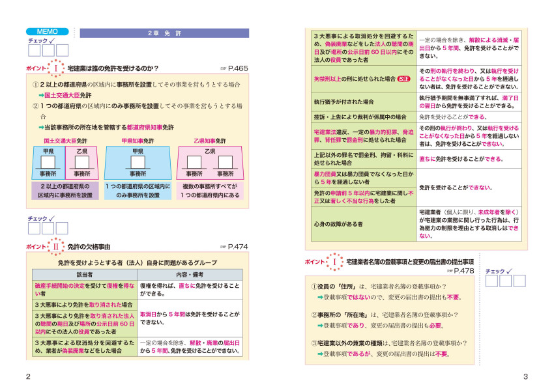Tick the middle check box above ポイント II
Screen dimensions: 554x392
48,229
